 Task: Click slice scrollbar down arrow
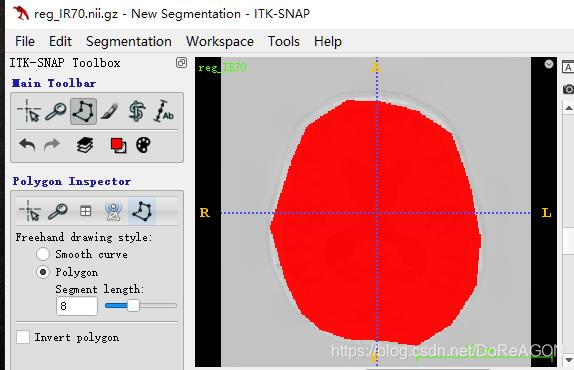point(569,359)
